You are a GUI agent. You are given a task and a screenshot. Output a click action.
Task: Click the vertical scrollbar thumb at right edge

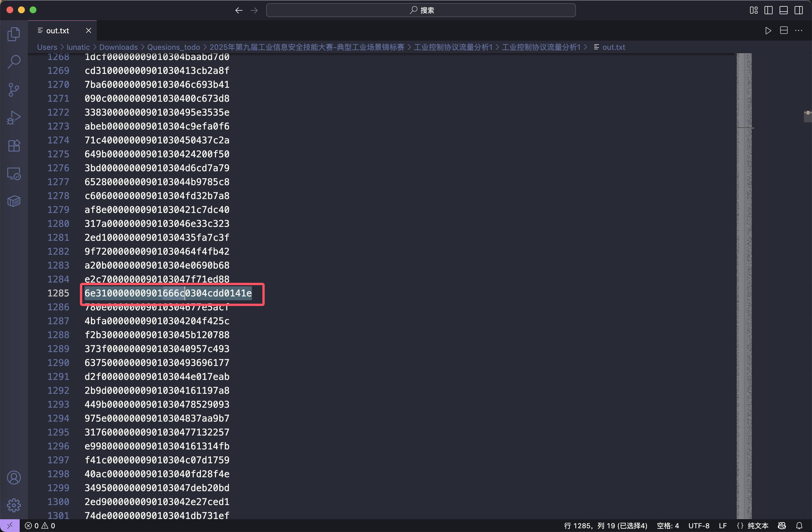pyautogui.click(x=808, y=116)
